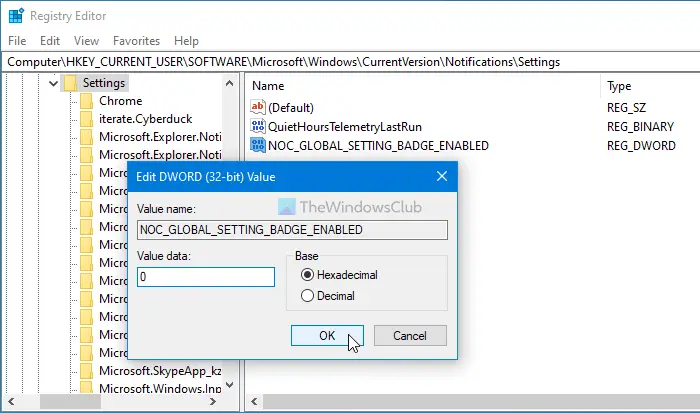The image size is (700, 413).
Task: Open the Edit menu
Action: pyautogui.click(x=50, y=41)
